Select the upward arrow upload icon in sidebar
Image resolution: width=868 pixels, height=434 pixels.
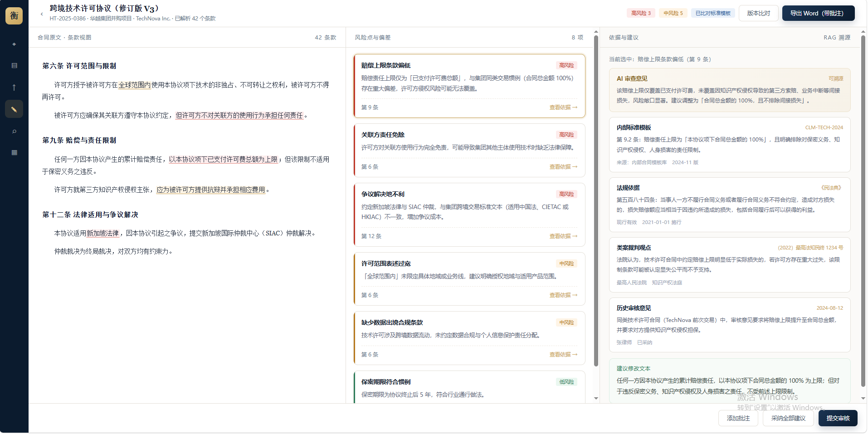click(x=14, y=88)
